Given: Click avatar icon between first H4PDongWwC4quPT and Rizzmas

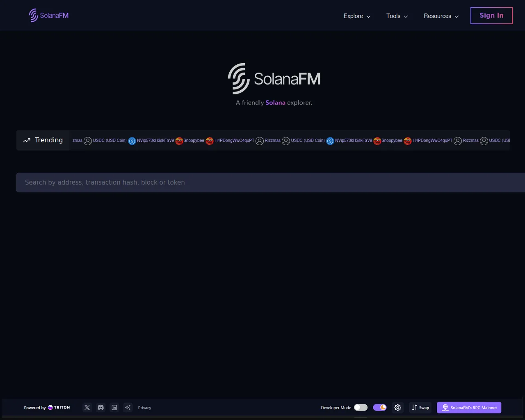Looking at the screenshot, I should [x=260, y=141].
